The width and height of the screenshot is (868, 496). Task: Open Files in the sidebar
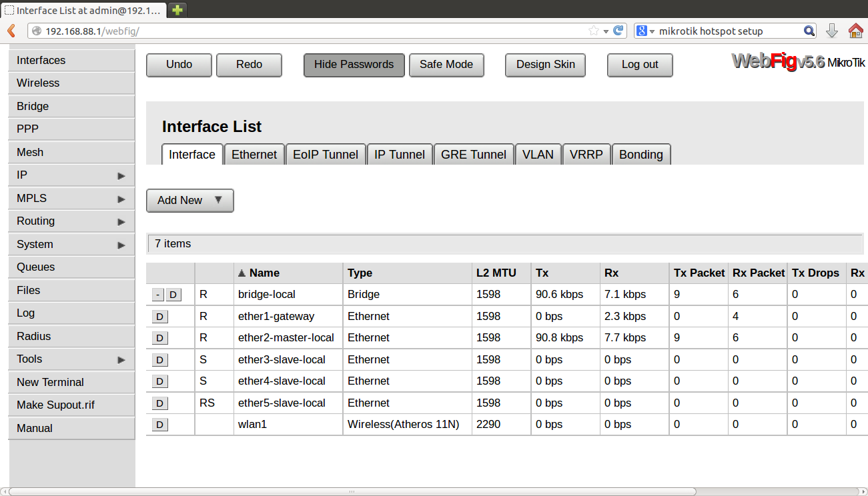pyautogui.click(x=71, y=290)
